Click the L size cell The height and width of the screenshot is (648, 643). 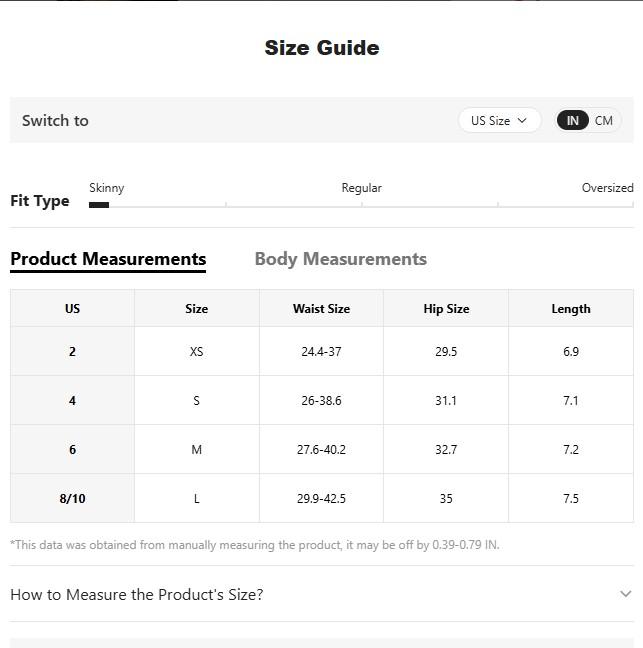click(196, 499)
